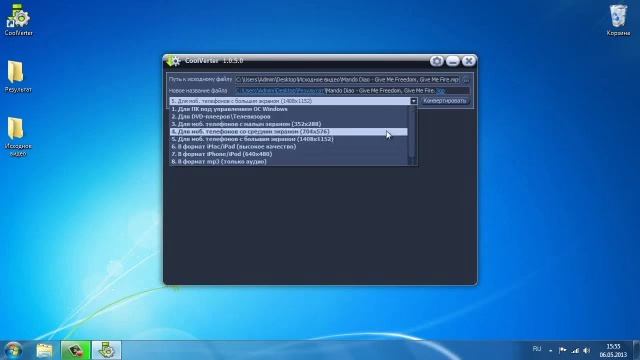Click the new file name field
Screen dimensions: 640x360
pyautogui.click(x=352, y=91)
